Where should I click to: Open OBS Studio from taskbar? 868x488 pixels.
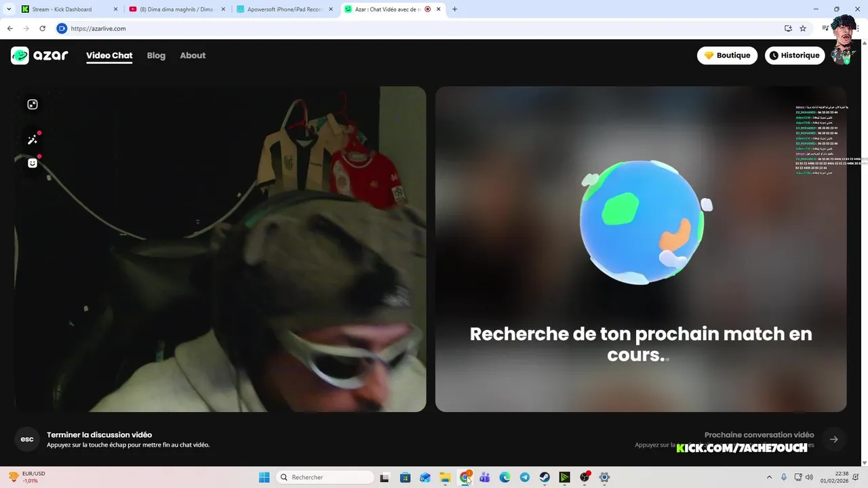click(585, 477)
